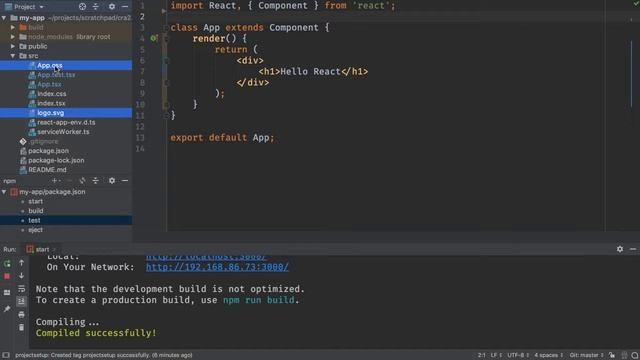Select App.test.tsx in the project tree
This screenshot has width=640, height=360.
(56, 75)
